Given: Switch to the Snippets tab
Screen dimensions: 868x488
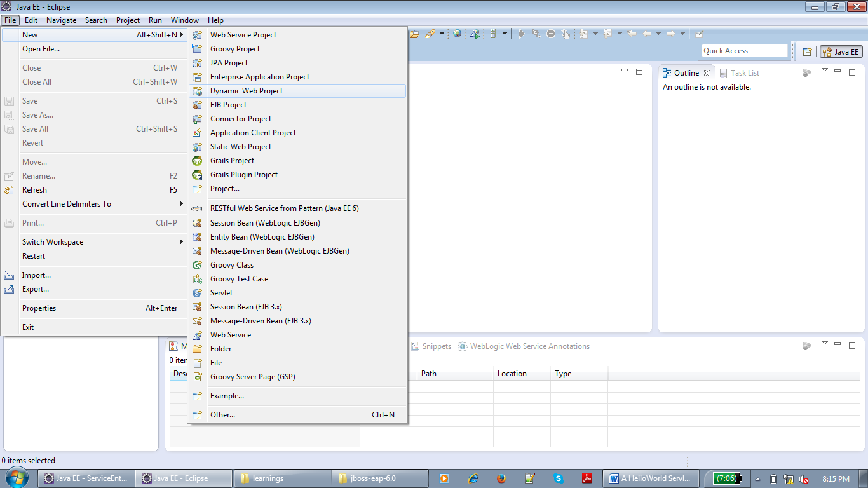Looking at the screenshot, I should click(x=431, y=346).
